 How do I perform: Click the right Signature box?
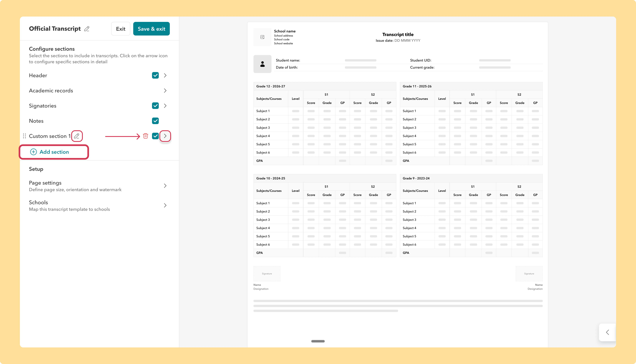point(529,274)
